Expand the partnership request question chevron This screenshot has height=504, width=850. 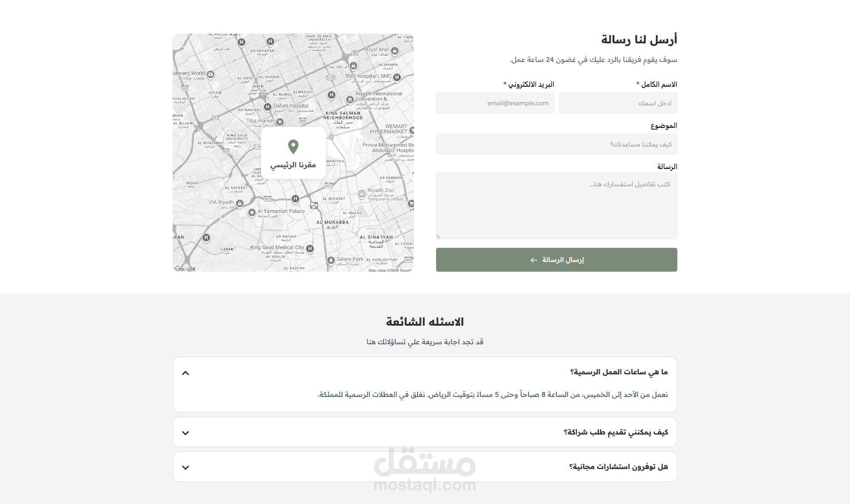click(x=185, y=433)
